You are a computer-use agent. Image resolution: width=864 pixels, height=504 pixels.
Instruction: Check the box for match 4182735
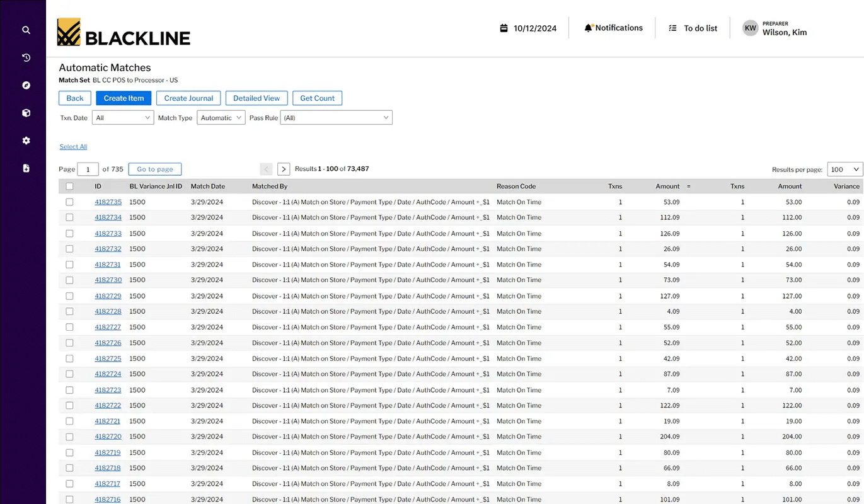click(69, 202)
